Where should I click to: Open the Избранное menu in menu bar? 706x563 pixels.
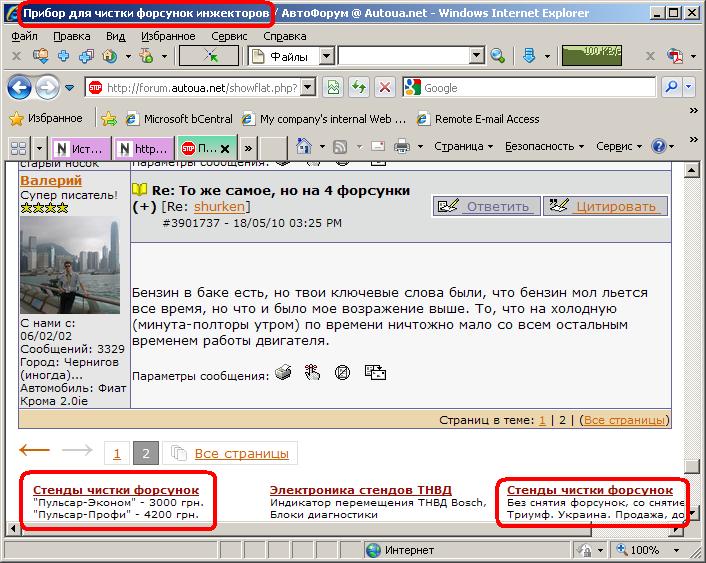coord(168,36)
